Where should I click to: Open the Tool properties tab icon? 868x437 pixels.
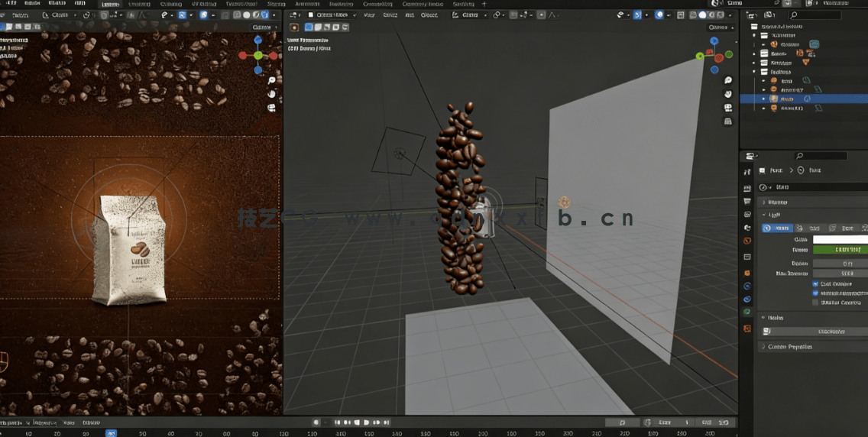coord(747,172)
